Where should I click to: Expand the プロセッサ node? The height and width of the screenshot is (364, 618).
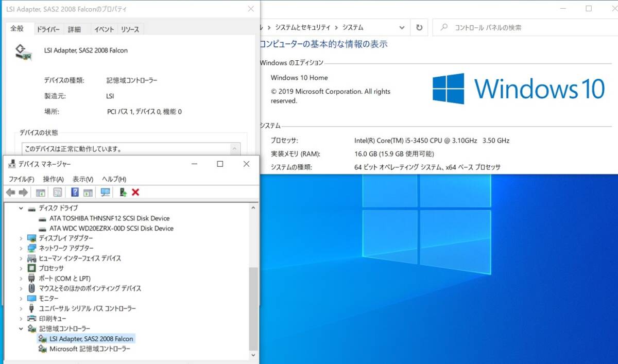21,268
